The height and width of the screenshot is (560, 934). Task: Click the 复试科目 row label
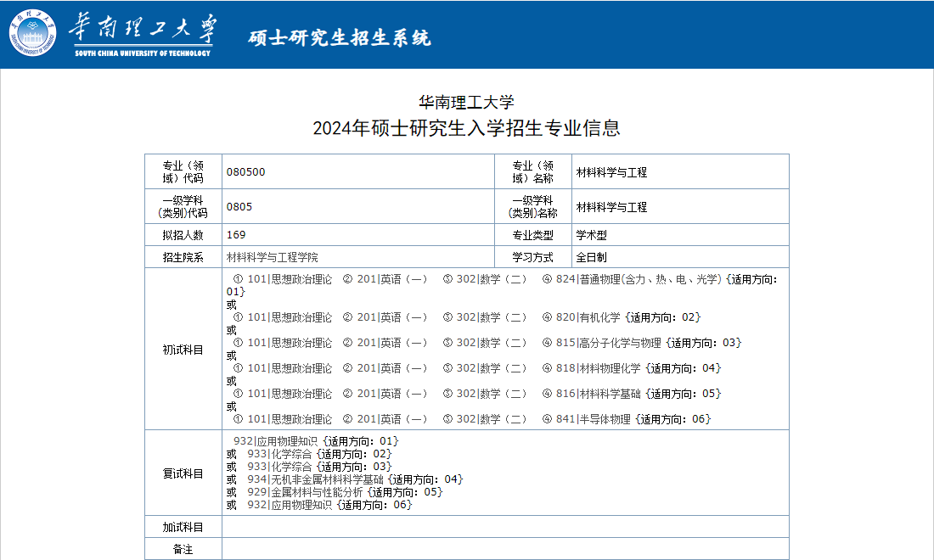tap(183, 473)
